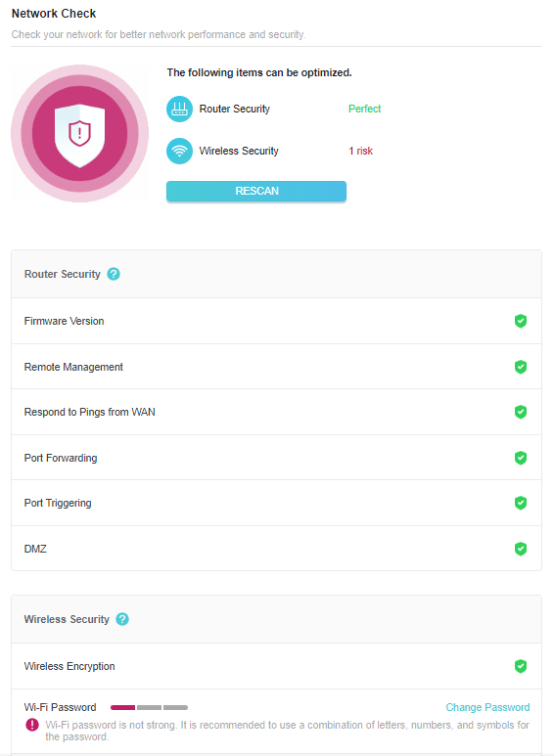Click the Wi-Fi password strength bar
Screen dimensions: 554x756
pyautogui.click(x=149, y=707)
